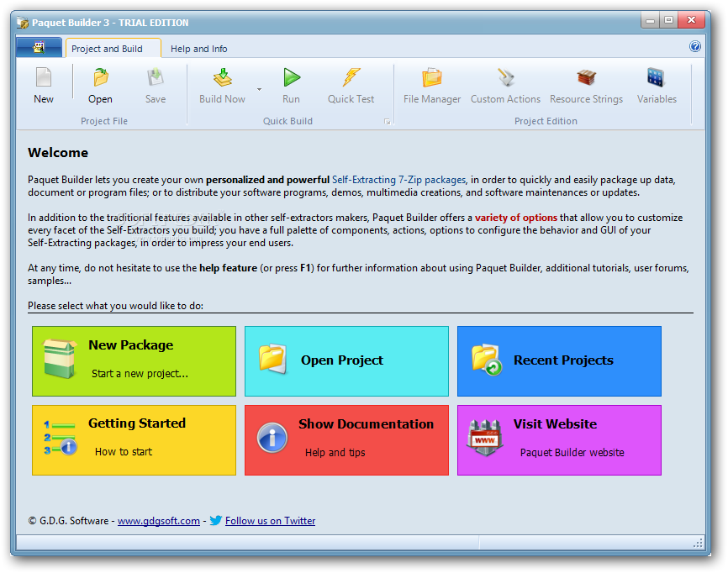Open the Self-Extracting 7-Zip packages link
The width and height of the screenshot is (728, 573).
tap(398, 180)
